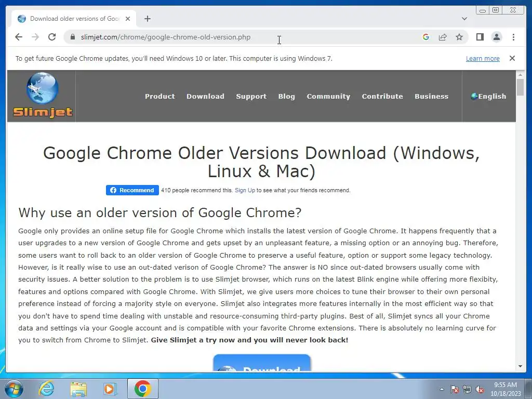The image size is (532, 399).
Task: Select the 'Download older versions of Goo' tab
Action: coord(74,19)
